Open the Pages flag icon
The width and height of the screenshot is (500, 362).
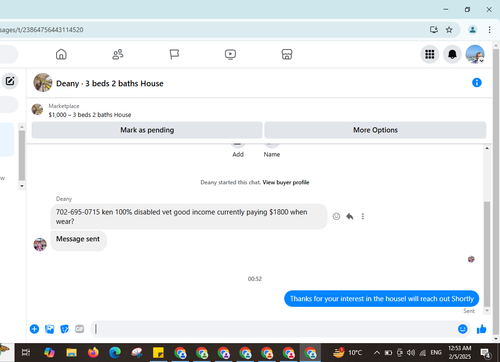coord(174,54)
